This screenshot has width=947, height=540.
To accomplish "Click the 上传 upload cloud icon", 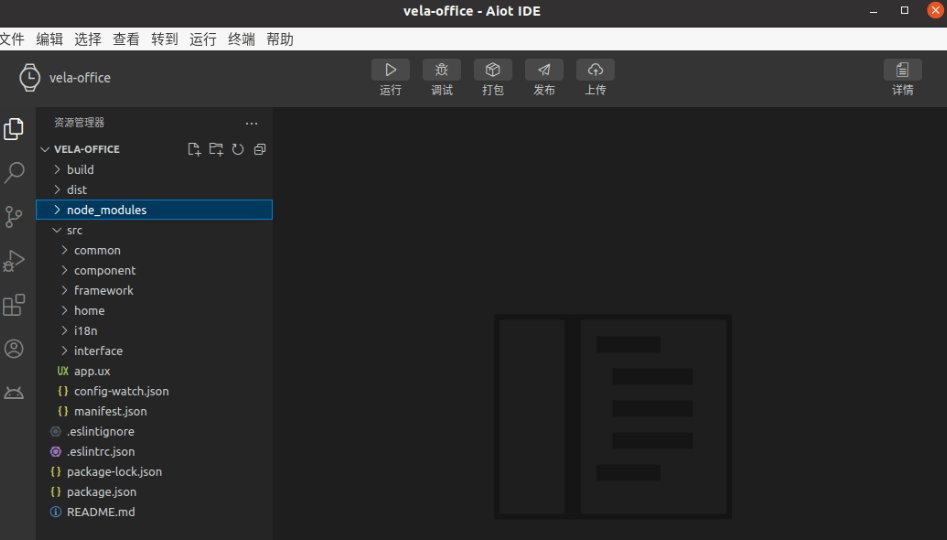I will click(595, 70).
